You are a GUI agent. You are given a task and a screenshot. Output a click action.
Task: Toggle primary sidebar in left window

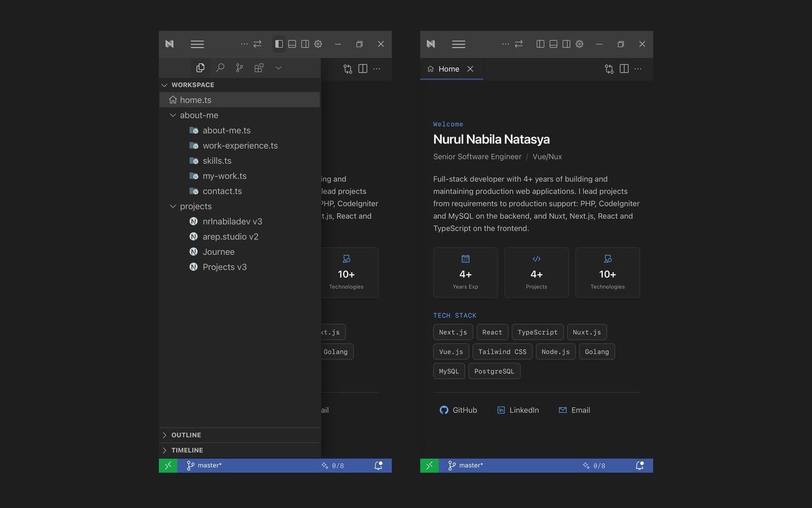coord(279,44)
